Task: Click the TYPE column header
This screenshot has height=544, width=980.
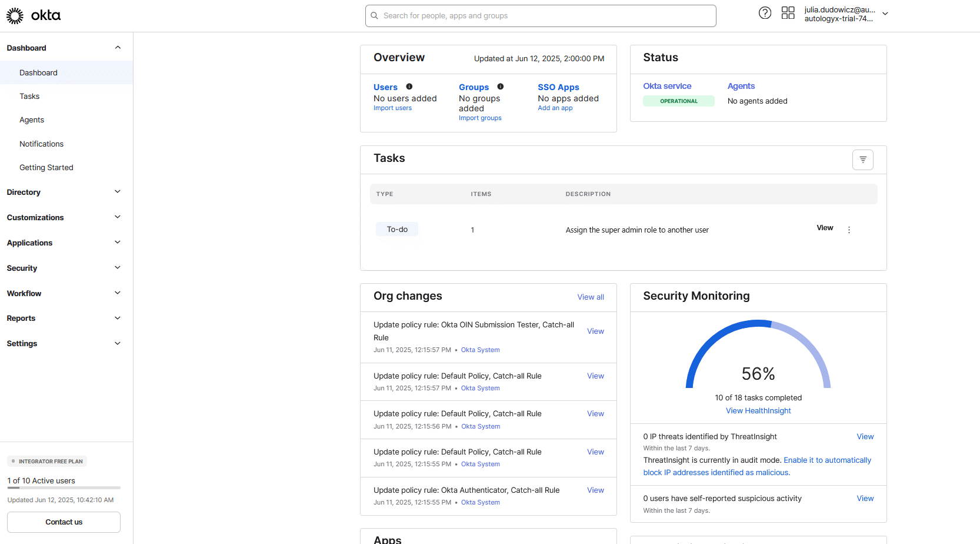Action: coord(385,194)
